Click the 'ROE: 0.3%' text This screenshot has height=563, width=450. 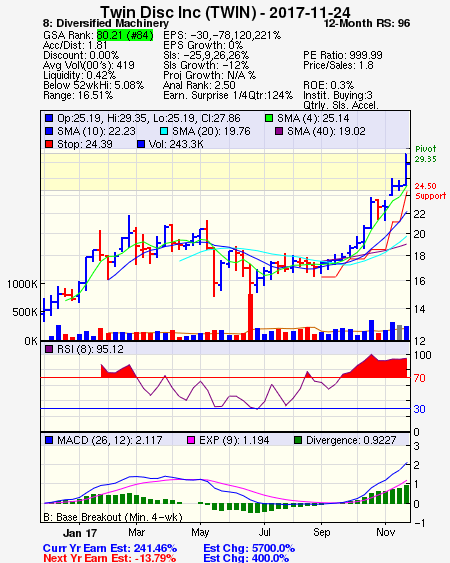329,85
